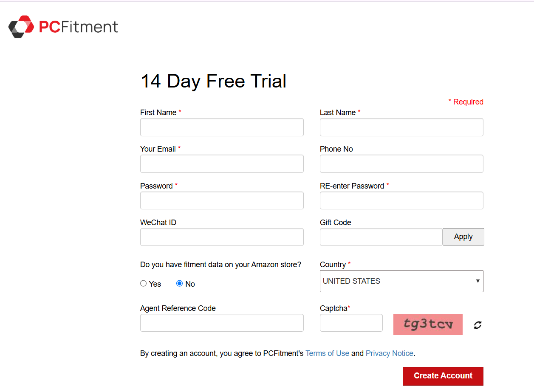This screenshot has width=534, height=392.
Task: Select the Password input box
Action: pyautogui.click(x=222, y=200)
